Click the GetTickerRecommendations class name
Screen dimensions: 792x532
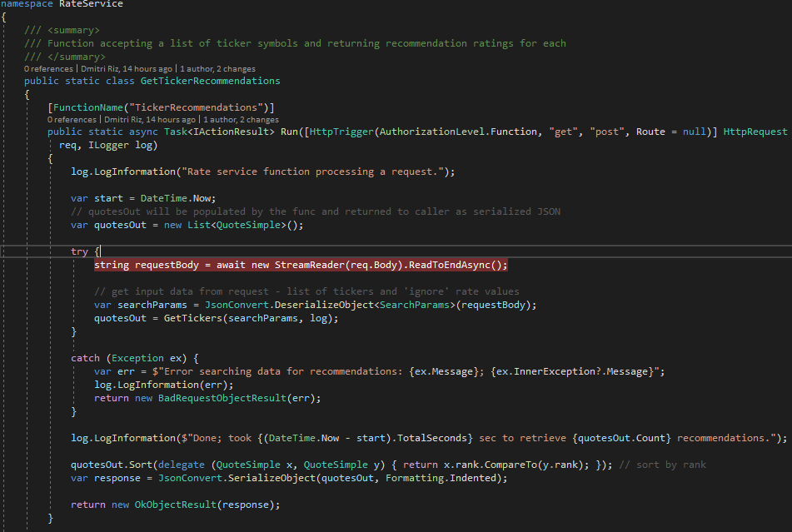coord(210,81)
